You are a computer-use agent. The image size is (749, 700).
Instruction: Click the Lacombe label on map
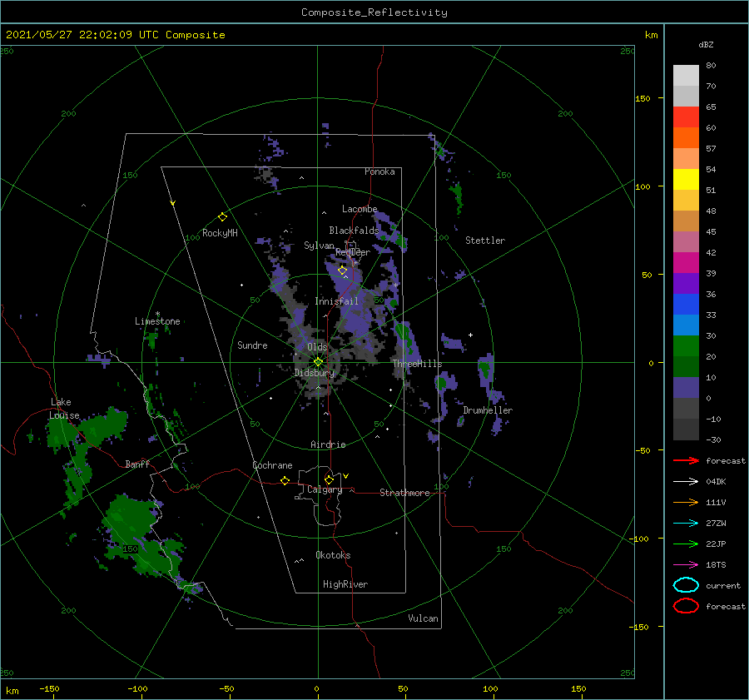(x=360, y=209)
